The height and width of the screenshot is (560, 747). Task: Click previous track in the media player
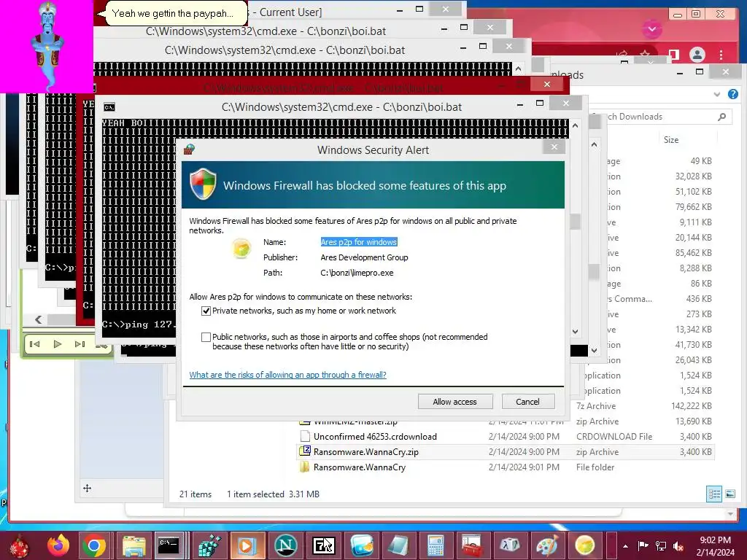[x=35, y=344]
